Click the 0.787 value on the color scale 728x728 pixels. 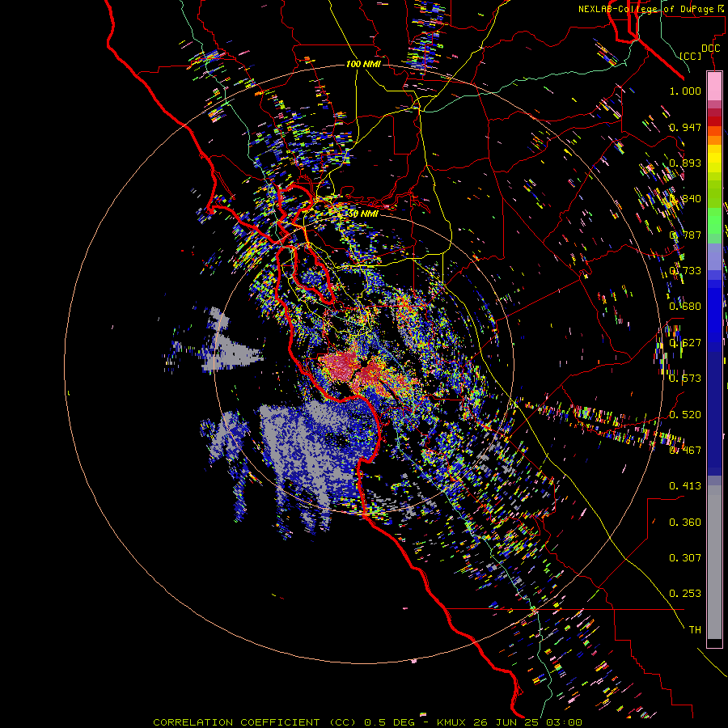click(x=685, y=235)
